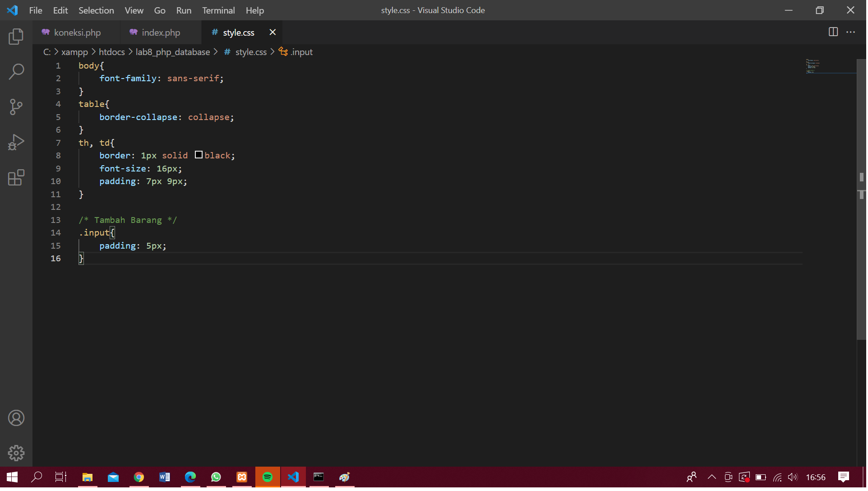868x491 pixels.
Task: Expand the xampp breadcrumb segment
Action: coord(75,52)
